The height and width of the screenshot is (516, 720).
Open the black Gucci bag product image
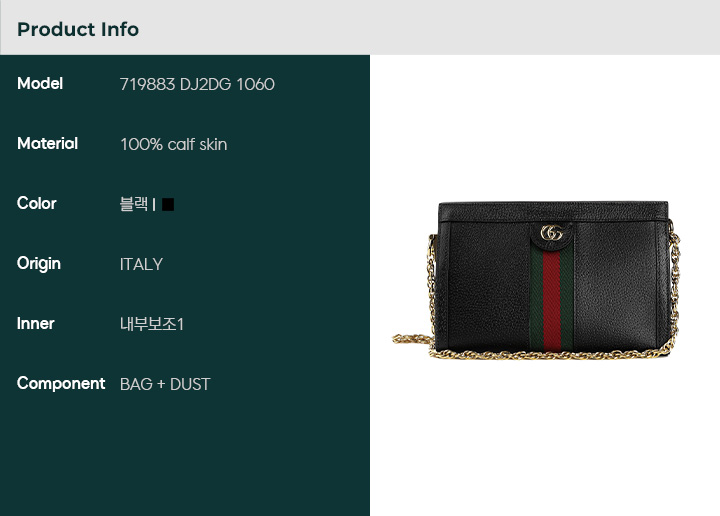coord(535,280)
